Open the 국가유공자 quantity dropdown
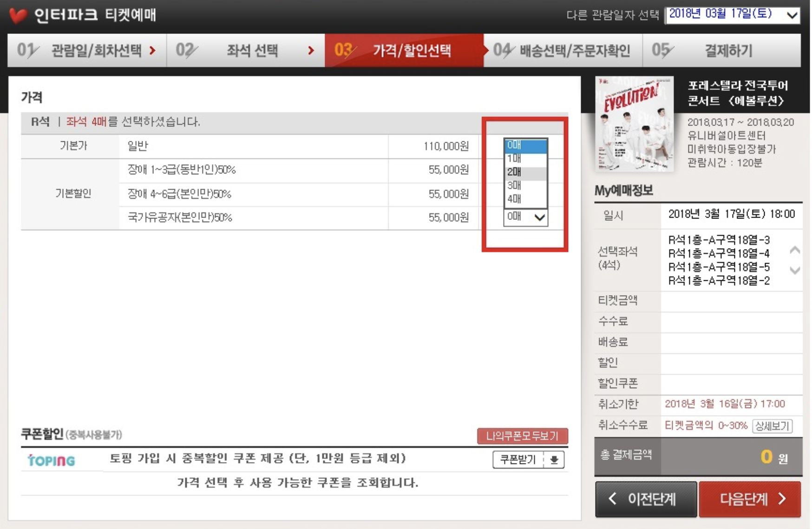812x529 pixels. coord(525,217)
